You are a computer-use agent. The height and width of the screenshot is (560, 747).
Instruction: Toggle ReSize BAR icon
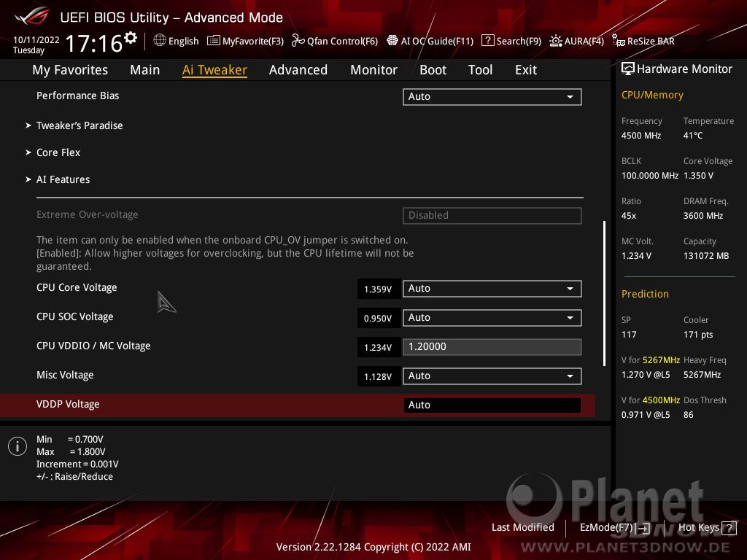[x=619, y=41]
